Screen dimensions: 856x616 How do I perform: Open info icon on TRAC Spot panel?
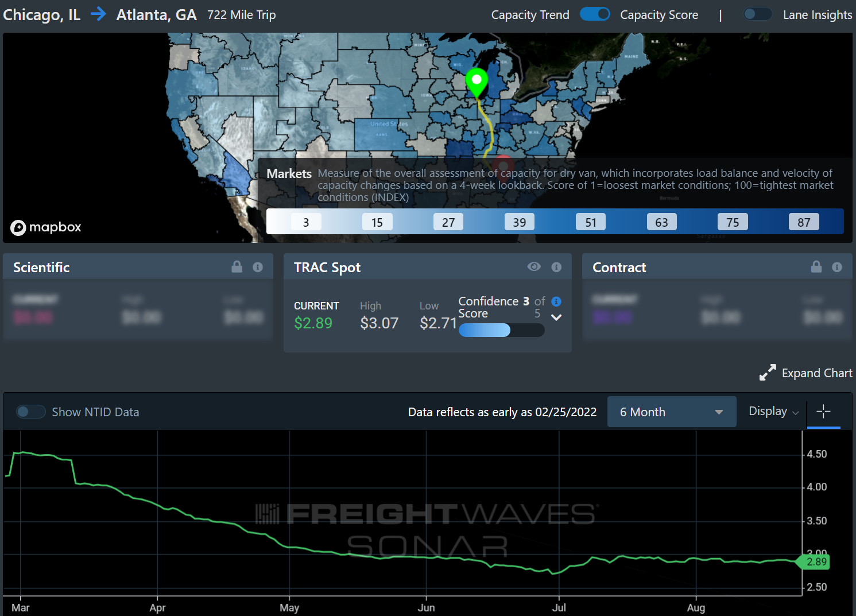click(556, 267)
